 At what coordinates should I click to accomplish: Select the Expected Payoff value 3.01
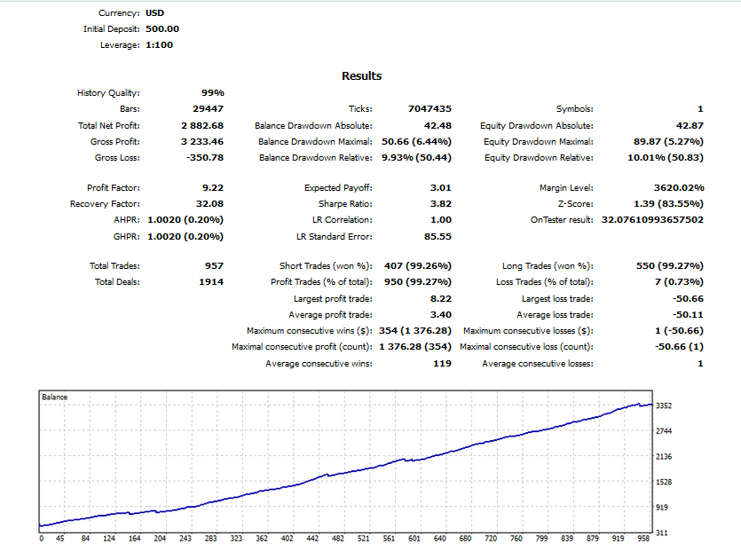[x=440, y=188]
